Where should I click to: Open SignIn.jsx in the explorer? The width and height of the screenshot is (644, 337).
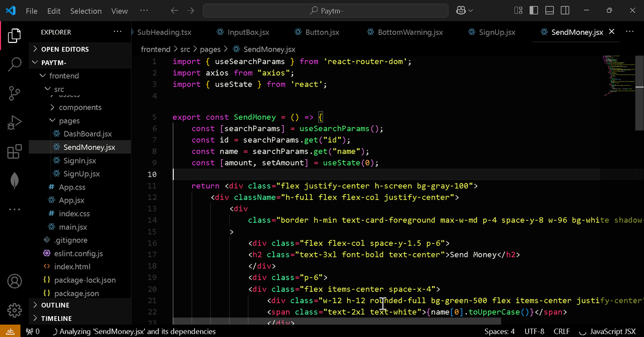[x=79, y=160]
